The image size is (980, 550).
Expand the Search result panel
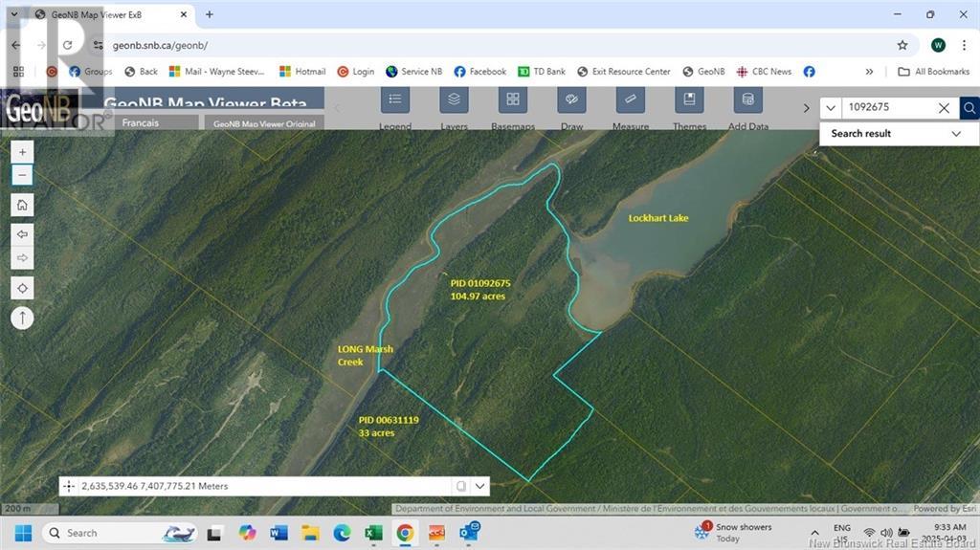(x=955, y=134)
